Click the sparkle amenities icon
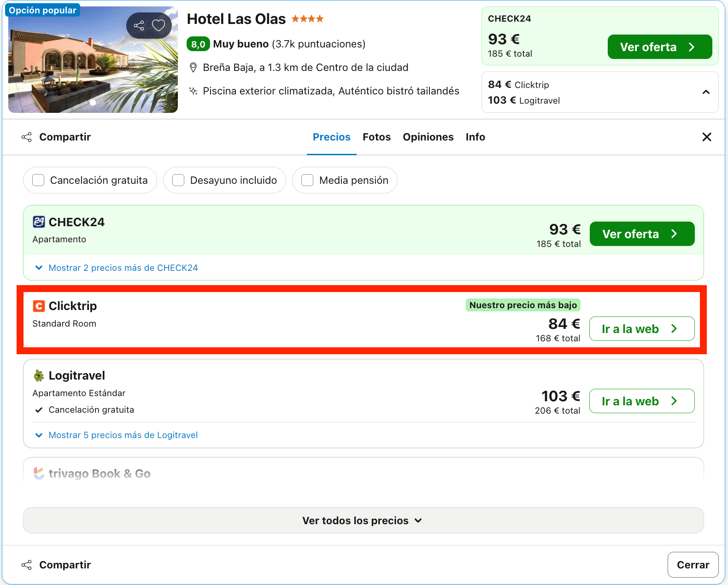728x585 pixels. pos(194,91)
